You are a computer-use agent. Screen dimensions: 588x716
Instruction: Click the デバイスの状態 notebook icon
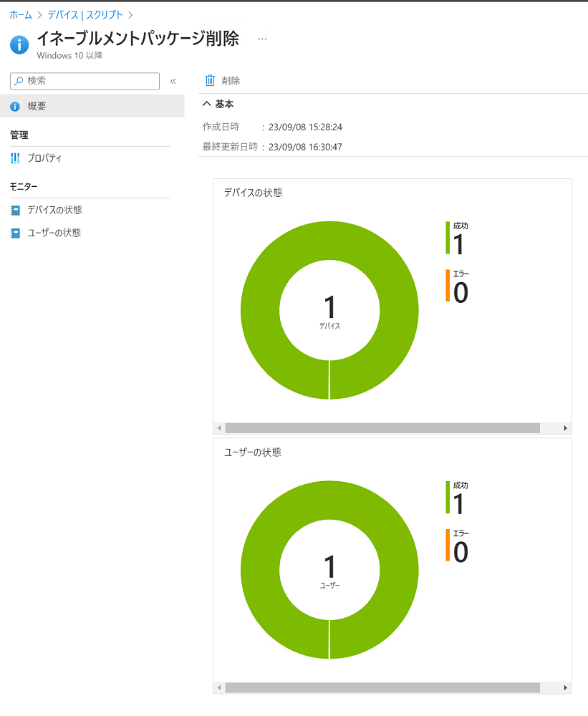(x=15, y=211)
